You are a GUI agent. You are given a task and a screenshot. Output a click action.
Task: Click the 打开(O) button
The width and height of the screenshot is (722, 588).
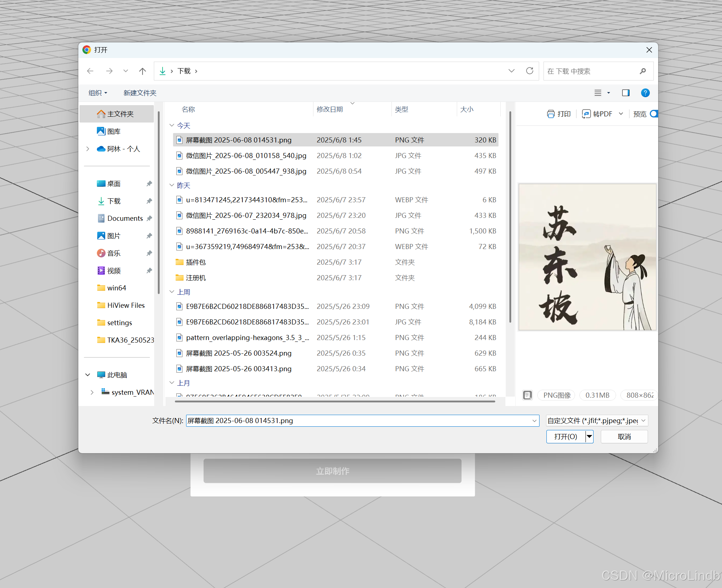(x=566, y=436)
